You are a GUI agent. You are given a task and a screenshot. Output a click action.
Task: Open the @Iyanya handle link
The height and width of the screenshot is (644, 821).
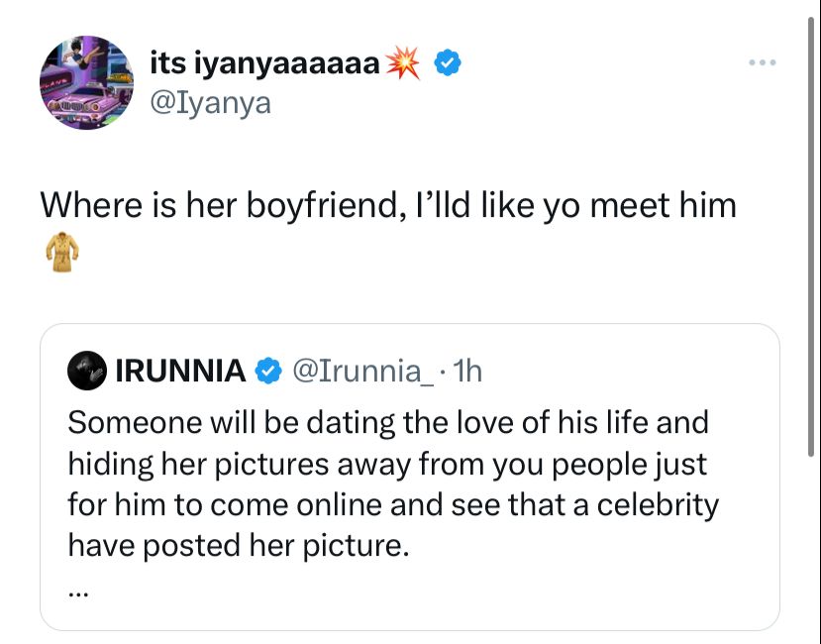(209, 101)
